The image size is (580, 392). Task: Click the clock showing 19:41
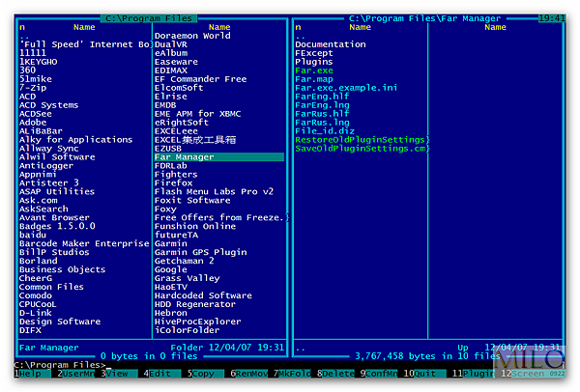(552, 18)
